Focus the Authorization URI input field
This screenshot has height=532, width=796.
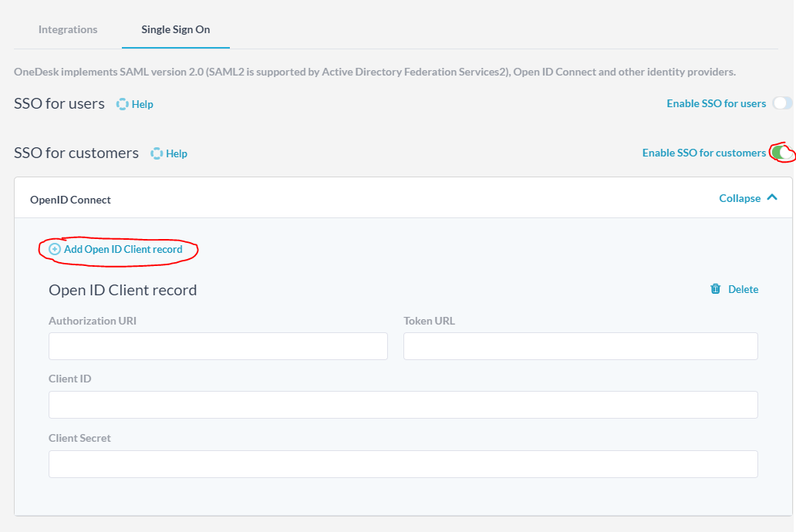[218, 346]
